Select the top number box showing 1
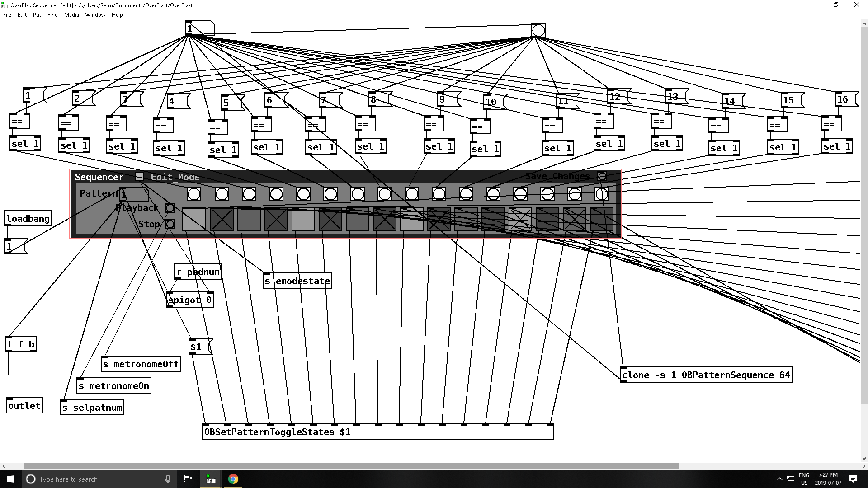The width and height of the screenshot is (868, 488). (x=199, y=28)
